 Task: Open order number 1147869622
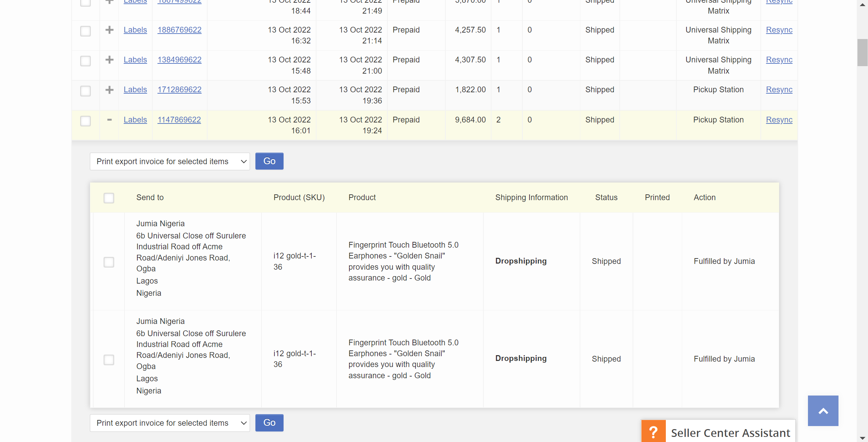tap(179, 120)
